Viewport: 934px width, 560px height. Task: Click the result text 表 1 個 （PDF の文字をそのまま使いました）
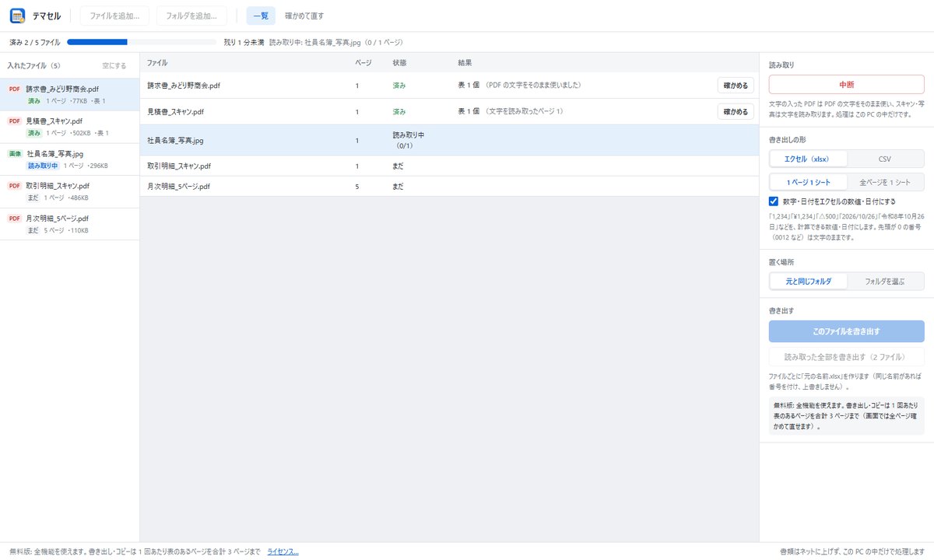tap(520, 85)
